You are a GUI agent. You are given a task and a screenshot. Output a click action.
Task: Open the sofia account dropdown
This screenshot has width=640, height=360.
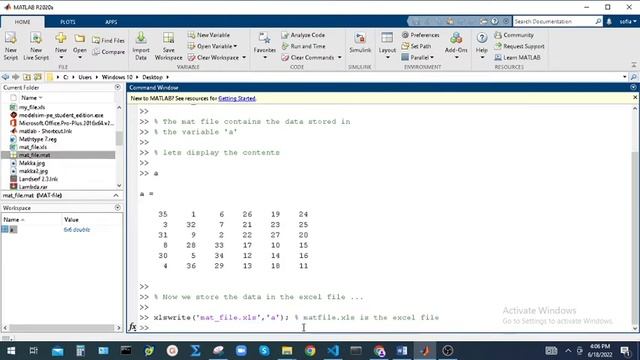coord(628,21)
